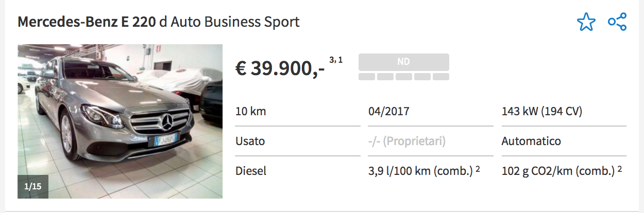Image resolution: width=644 pixels, height=213 pixels.
Task: Click the € 39.900,- price
Action: click(x=280, y=68)
